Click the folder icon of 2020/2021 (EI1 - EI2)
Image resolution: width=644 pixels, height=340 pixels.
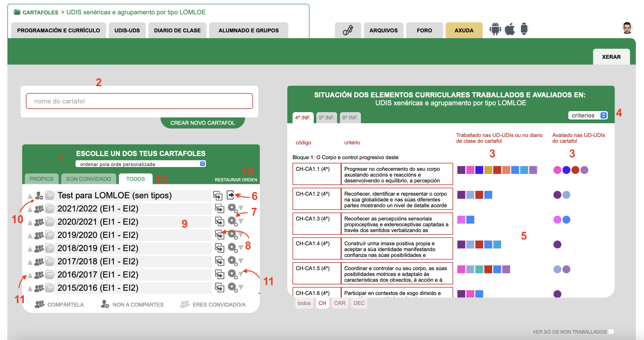tap(50, 222)
